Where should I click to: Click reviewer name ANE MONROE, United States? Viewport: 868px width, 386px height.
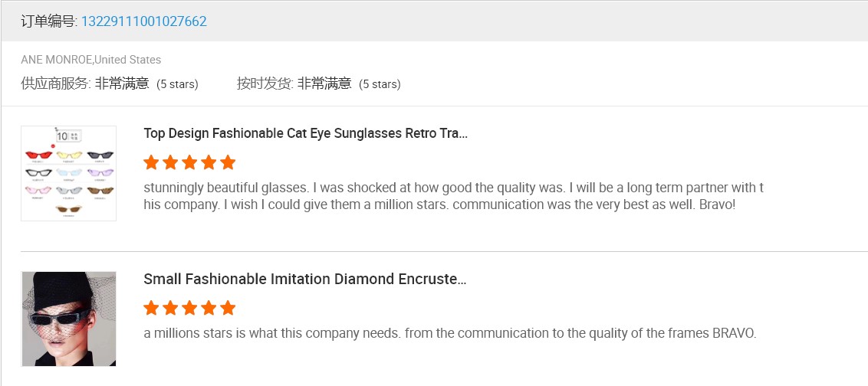coord(91,60)
